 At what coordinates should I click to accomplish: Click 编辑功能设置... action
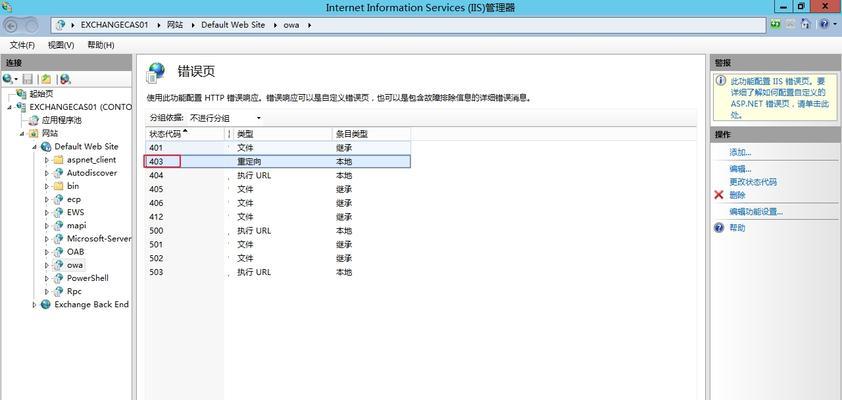click(x=756, y=212)
